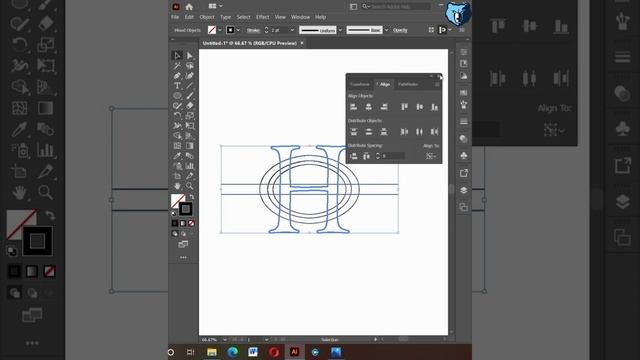This screenshot has height=360, width=640.
Task: Open the Effect menu
Action: point(262,17)
